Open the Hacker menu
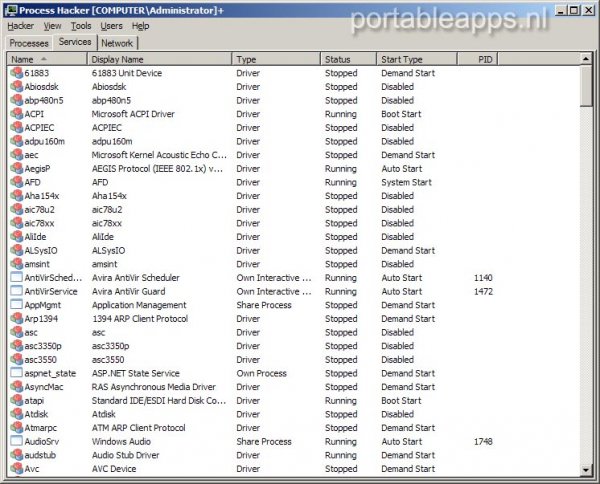 [x=21, y=26]
